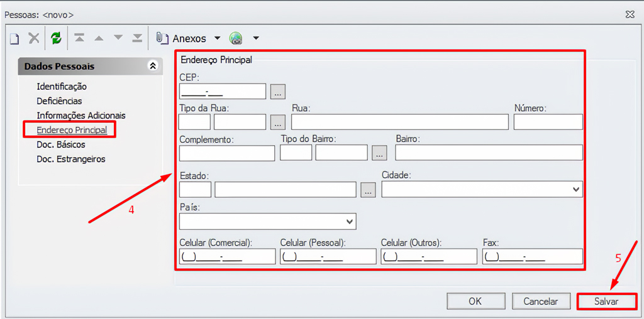Click the delete X icon in toolbar
644x319 pixels.
(x=34, y=38)
